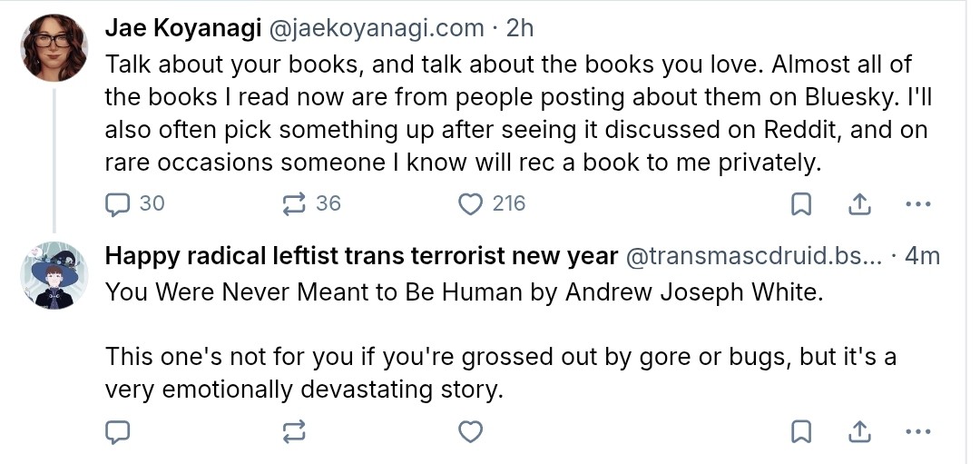
Task: Open the @jaekoyanagi.com handle link
Action: tap(377, 28)
